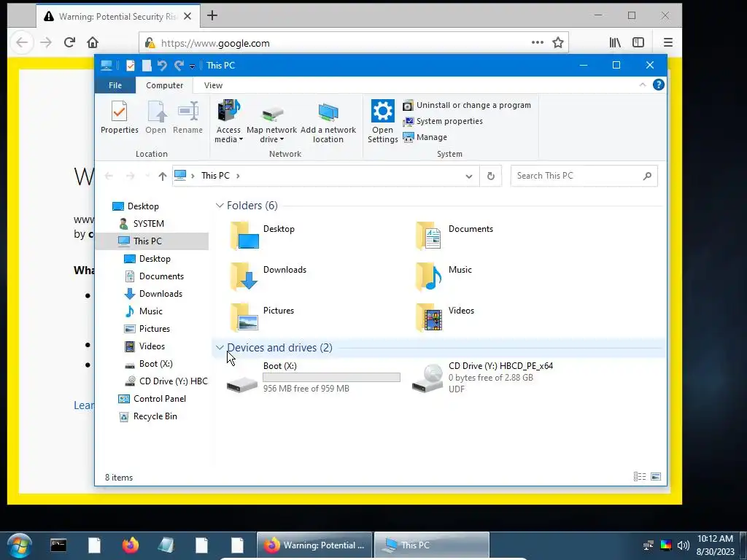Select the Downloads folder in the main pane
Viewport: 747px width, 560px height.
(x=268, y=276)
